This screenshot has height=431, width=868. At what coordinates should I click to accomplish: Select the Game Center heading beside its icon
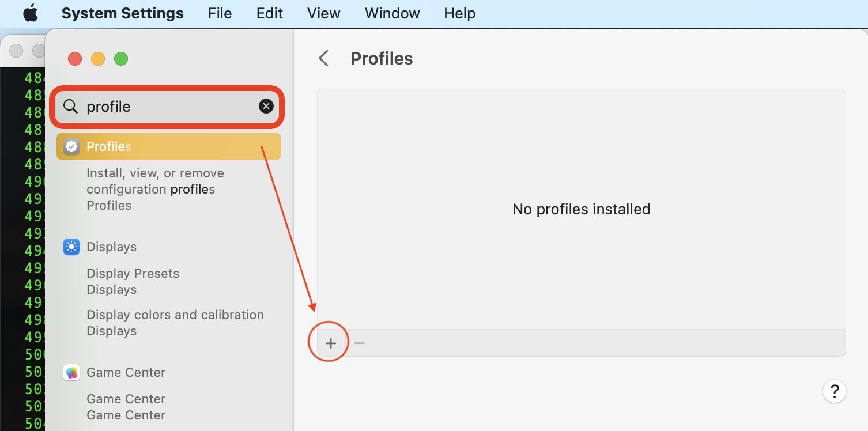point(126,372)
